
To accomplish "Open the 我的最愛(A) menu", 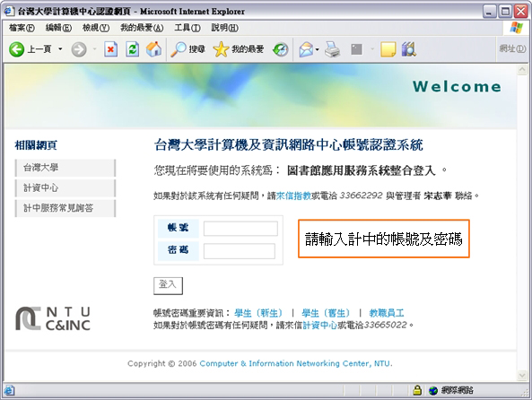I will pyautogui.click(x=142, y=28).
